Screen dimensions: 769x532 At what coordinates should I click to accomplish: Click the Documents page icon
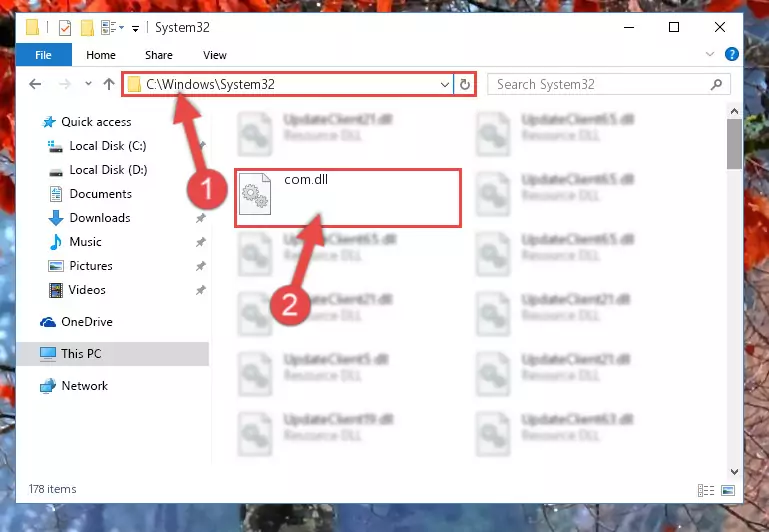click(56, 194)
